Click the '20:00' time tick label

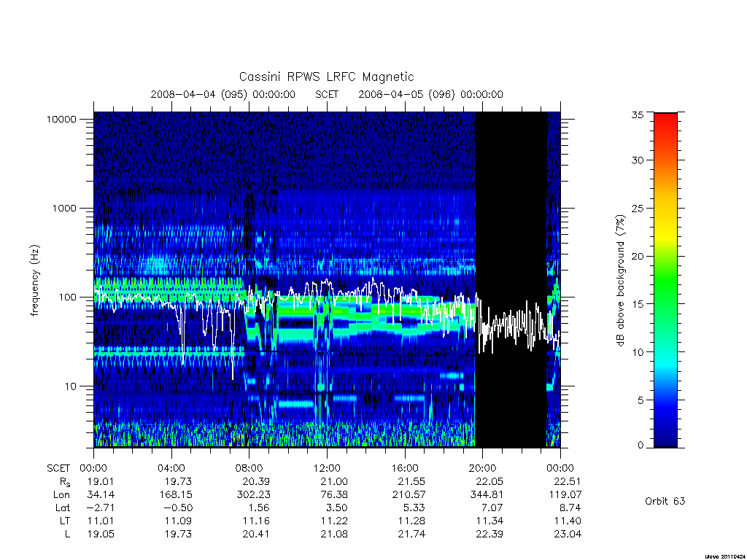tap(483, 468)
